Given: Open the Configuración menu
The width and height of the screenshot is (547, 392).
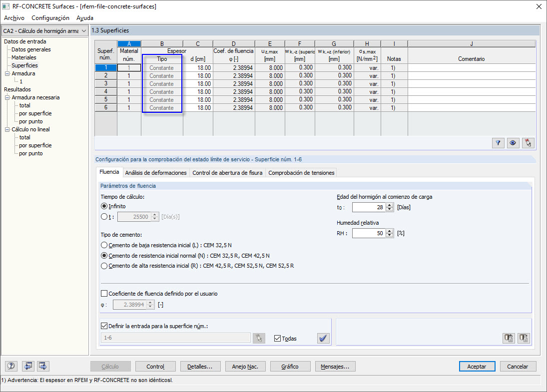Looking at the screenshot, I should point(50,18).
